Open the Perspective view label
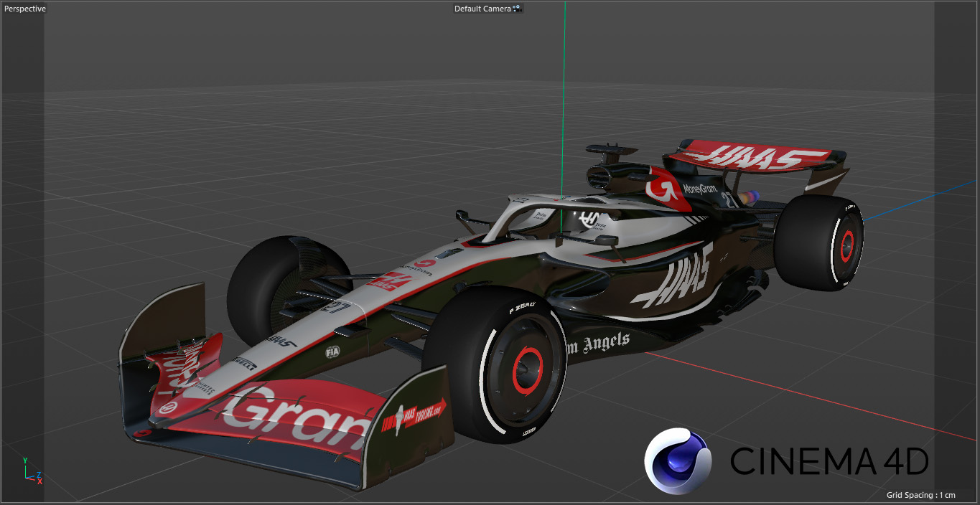Viewport: 980px width, 505px height. pos(25,9)
